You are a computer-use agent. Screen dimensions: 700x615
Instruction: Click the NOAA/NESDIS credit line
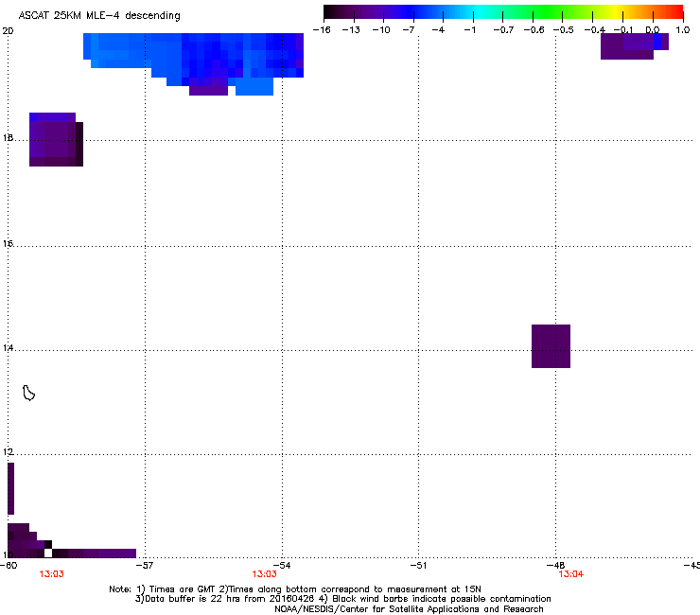[x=409, y=609]
